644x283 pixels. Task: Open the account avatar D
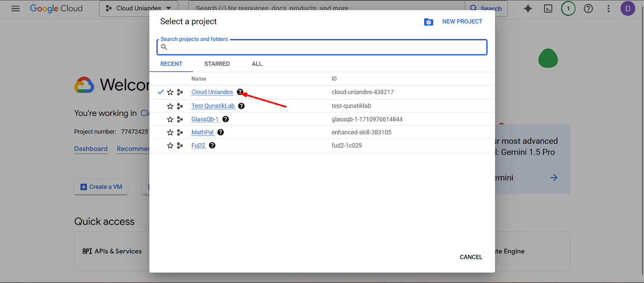pyautogui.click(x=627, y=8)
